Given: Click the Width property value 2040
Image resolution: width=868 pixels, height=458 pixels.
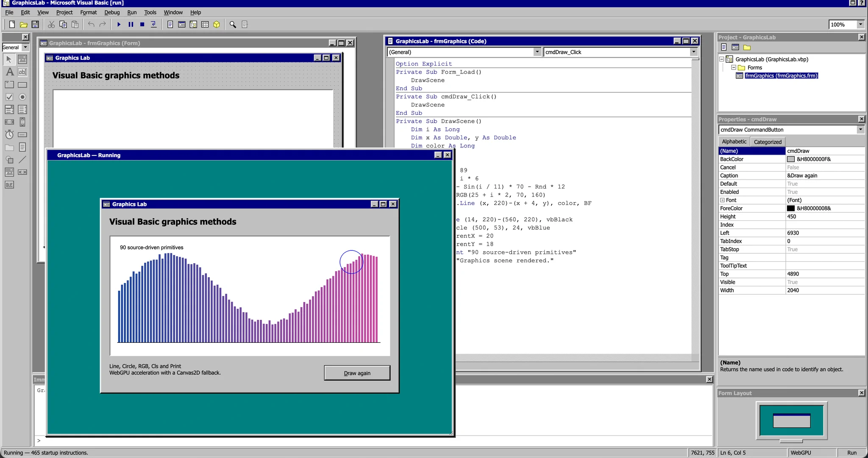Looking at the screenshot, I should (825, 290).
